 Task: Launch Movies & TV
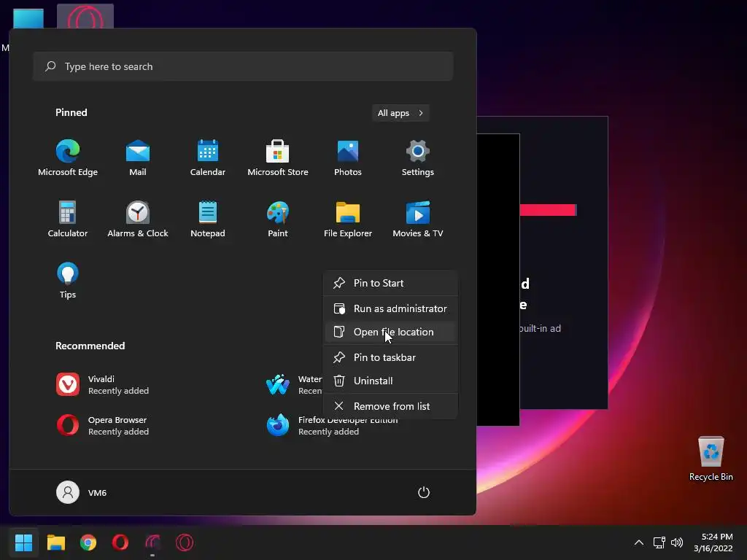(418, 219)
